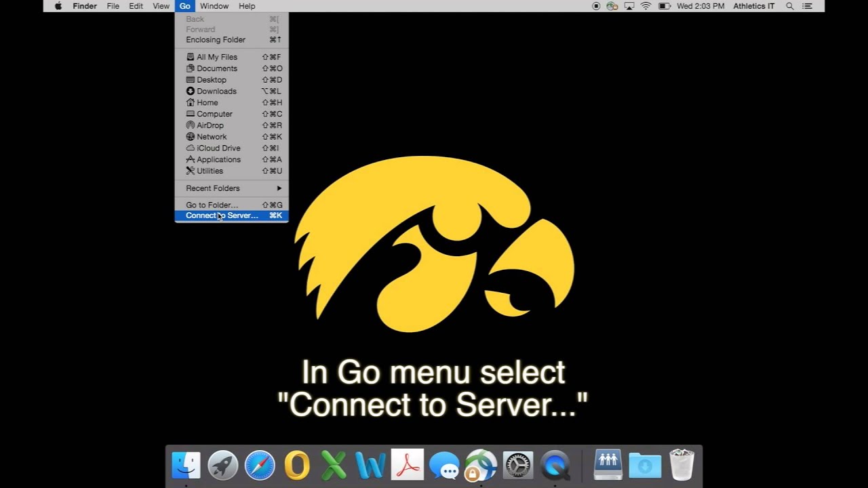Open Cisco AnyConnect VPN dock icon

481,465
